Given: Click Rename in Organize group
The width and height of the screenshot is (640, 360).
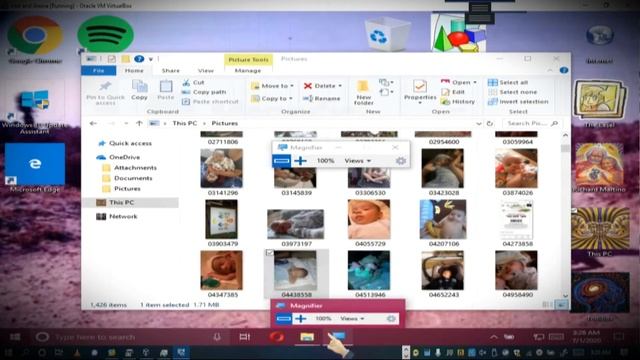Looking at the screenshot, I should pyautogui.click(x=322, y=98).
